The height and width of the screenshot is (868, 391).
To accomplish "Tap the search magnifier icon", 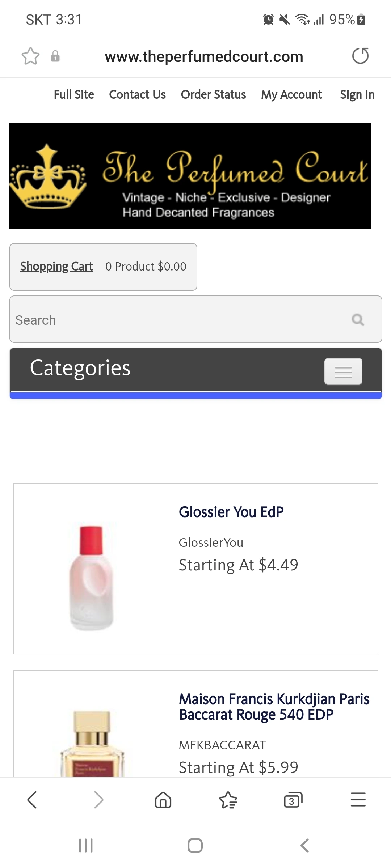I will point(358,320).
